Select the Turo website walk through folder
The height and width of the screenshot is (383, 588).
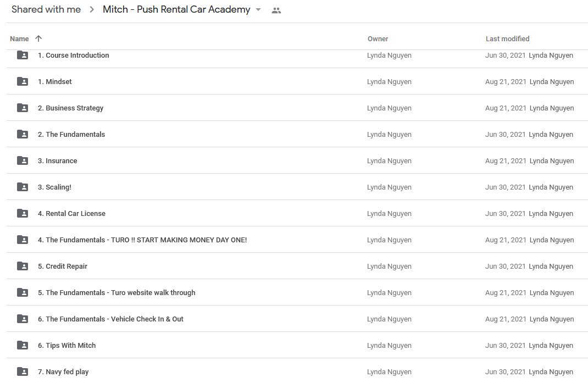pos(117,292)
